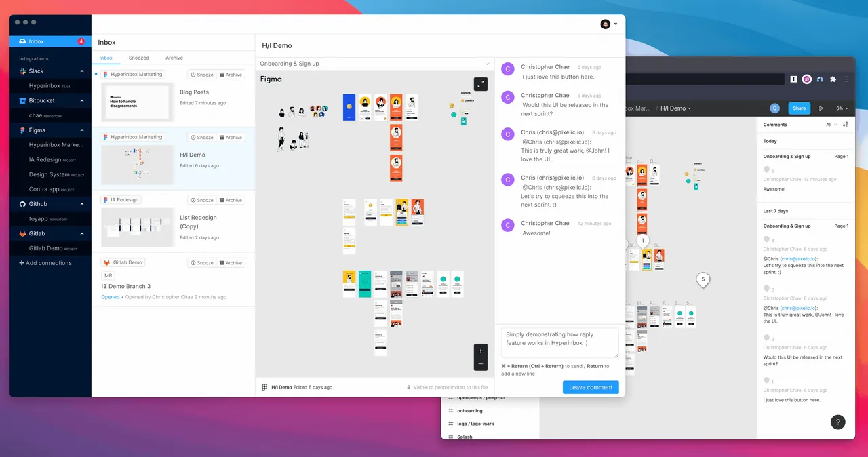The width and height of the screenshot is (868, 457).
Task: Click the user profile avatar in Hyperinbox header
Action: (606, 24)
